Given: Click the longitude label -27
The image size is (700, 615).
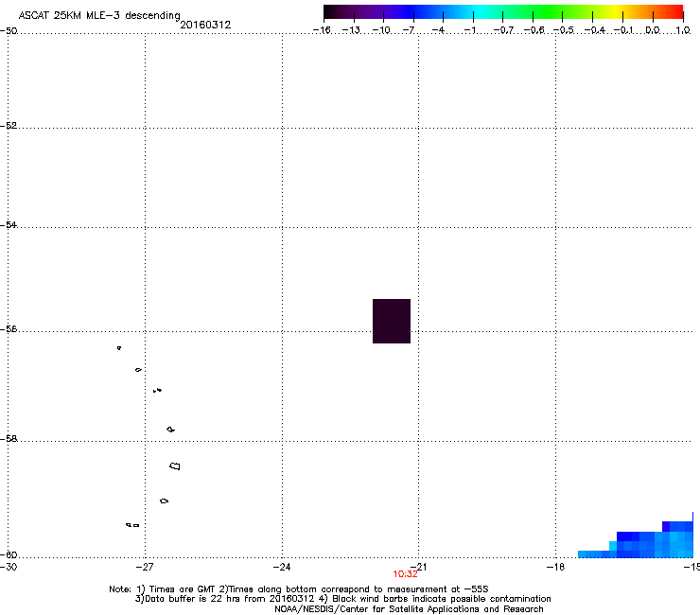Looking at the screenshot, I should (x=145, y=567).
